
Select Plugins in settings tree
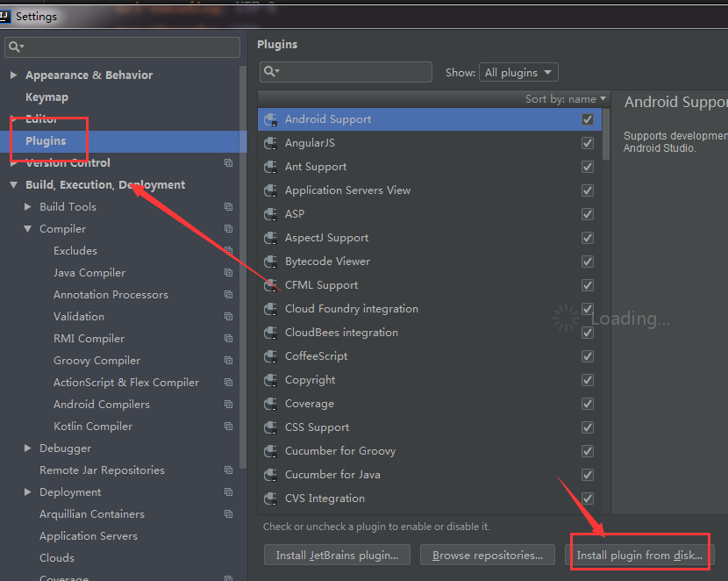tap(46, 141)
